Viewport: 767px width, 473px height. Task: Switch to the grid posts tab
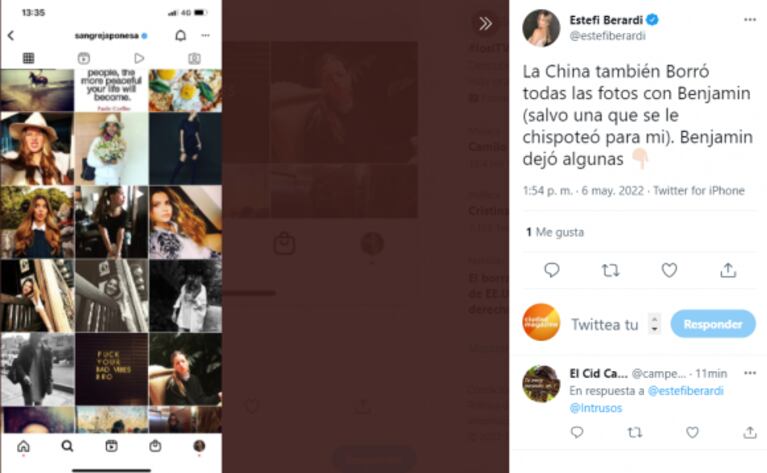28,58
